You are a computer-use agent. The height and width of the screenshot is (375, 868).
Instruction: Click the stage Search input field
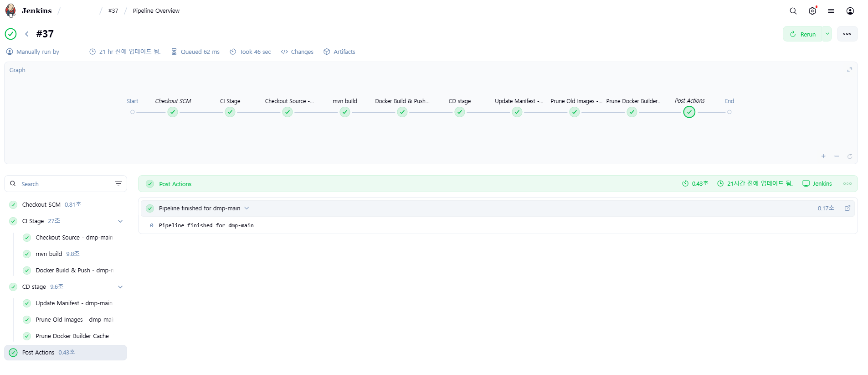pyautogui.click(x=64, y=184)
